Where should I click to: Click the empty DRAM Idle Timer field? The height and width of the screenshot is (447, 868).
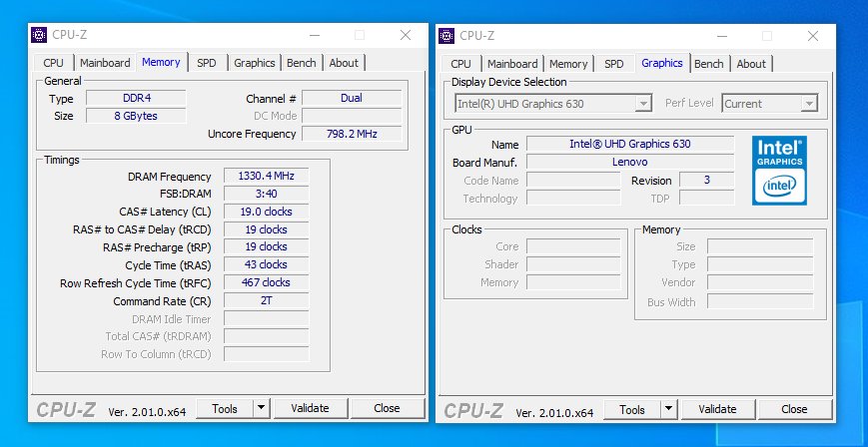click(x=267, y=318)
